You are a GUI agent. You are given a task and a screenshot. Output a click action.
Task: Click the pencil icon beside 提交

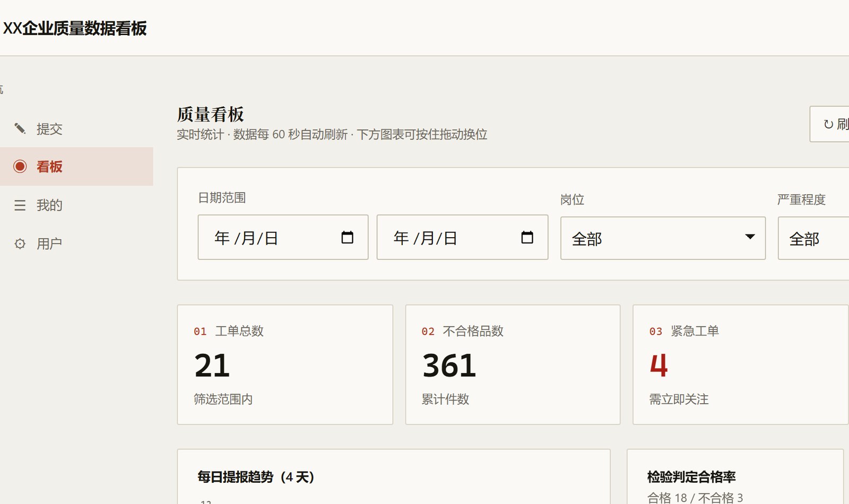(x=20, y=128)
